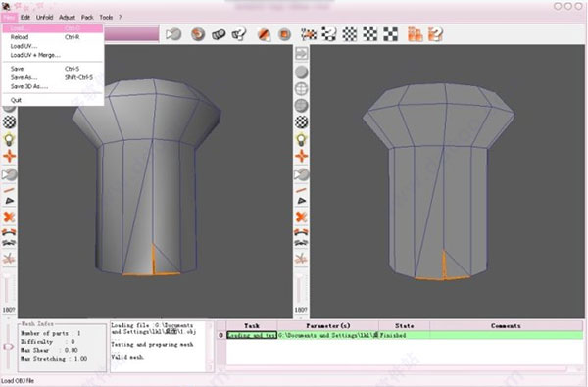
Task: Choose Quit from the File menu
Action: coord(53,100)
